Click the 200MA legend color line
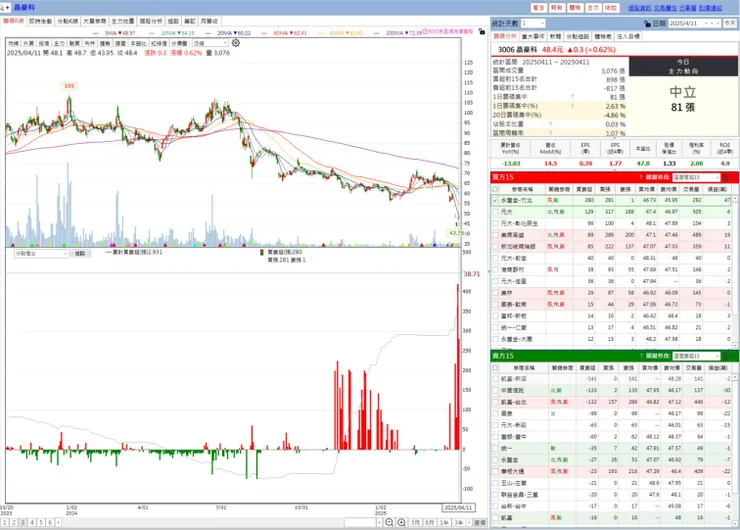 (x=377, y=33)
